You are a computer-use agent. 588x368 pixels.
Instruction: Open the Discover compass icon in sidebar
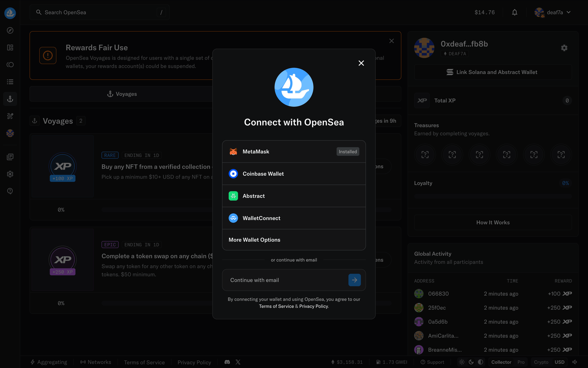(10, 30)
